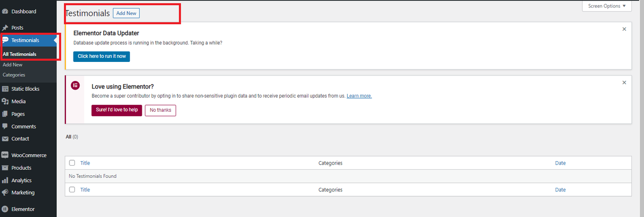The height and width of the screenshot is (217, 644).
Task: Open the Elementor sidebar icon
Action: [5, 209]
